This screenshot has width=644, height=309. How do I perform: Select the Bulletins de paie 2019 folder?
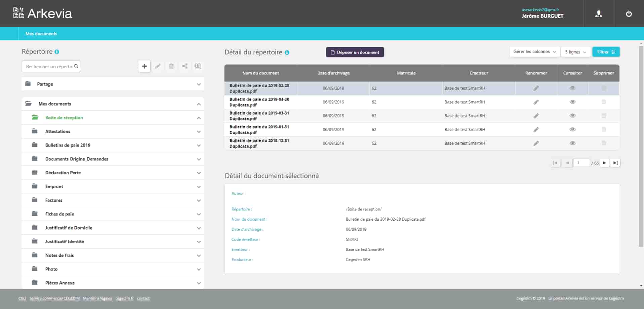(68, 145)
